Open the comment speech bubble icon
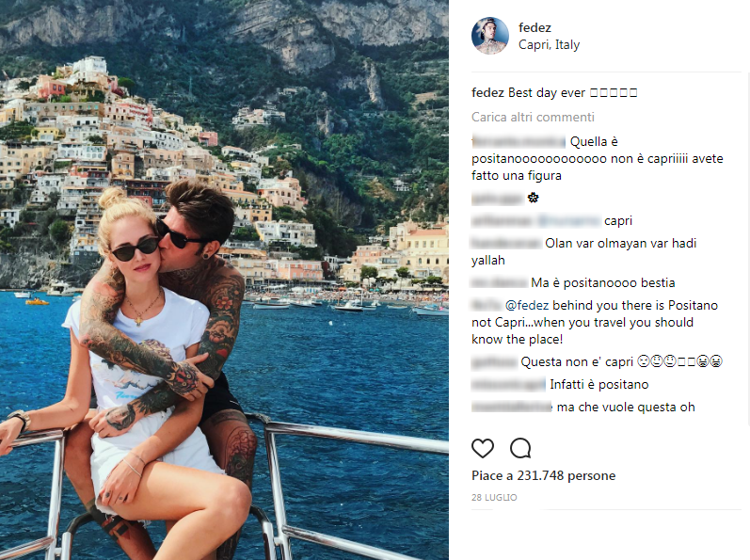 click(520, 448)
